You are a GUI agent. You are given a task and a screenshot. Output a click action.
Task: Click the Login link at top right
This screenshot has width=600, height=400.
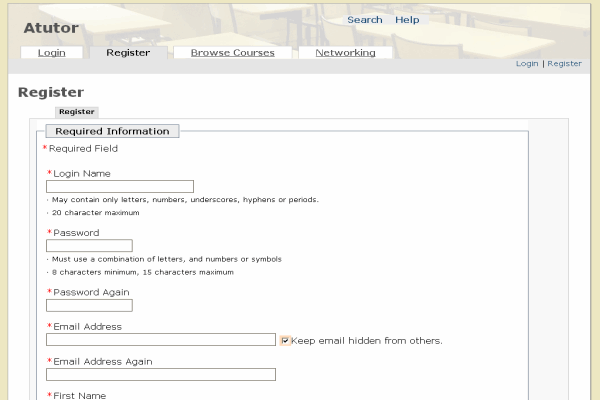pos(526,63)
